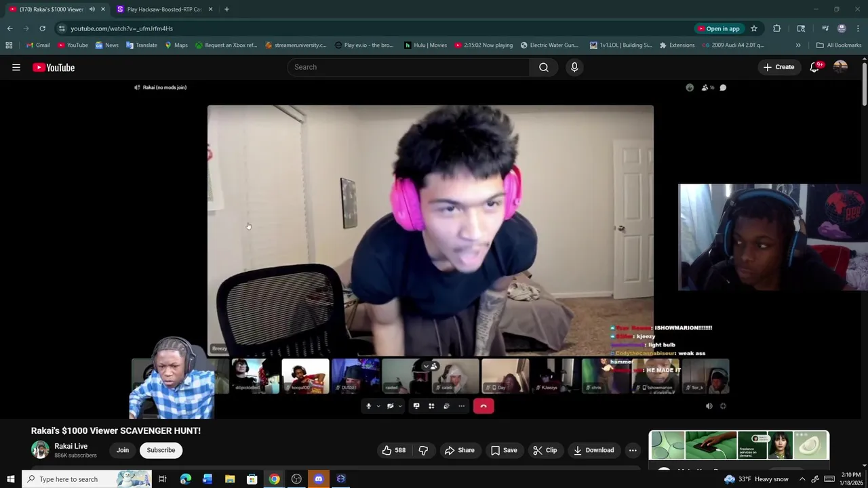Click the address bar URL

click(x=122, y=28)
